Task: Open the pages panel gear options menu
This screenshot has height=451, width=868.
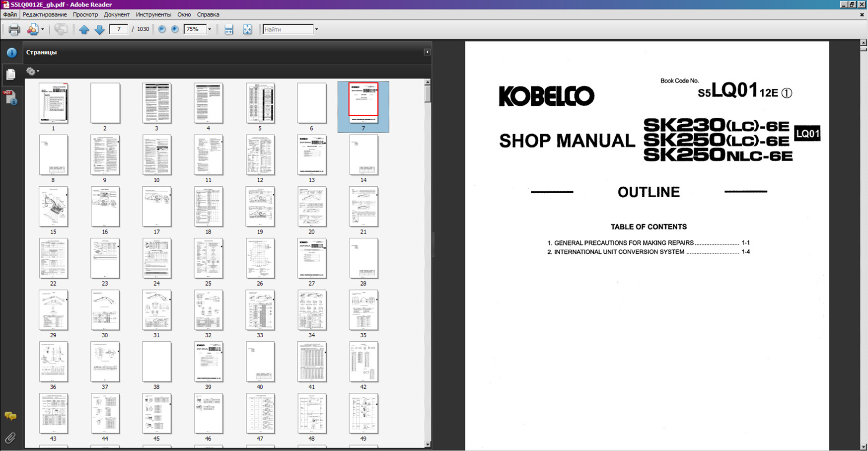Action: tap(32, 72)
